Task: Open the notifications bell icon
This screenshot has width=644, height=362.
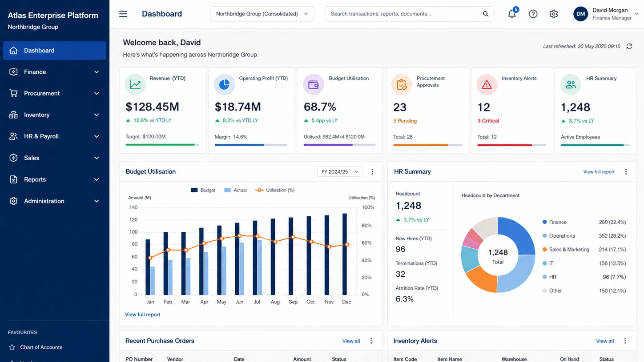Action: tap(512, 13)
